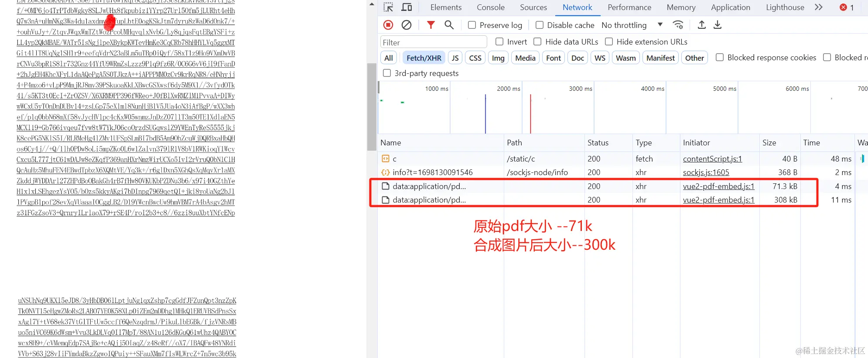
Task: Sort requests by Initiator column
Action: 720,143
